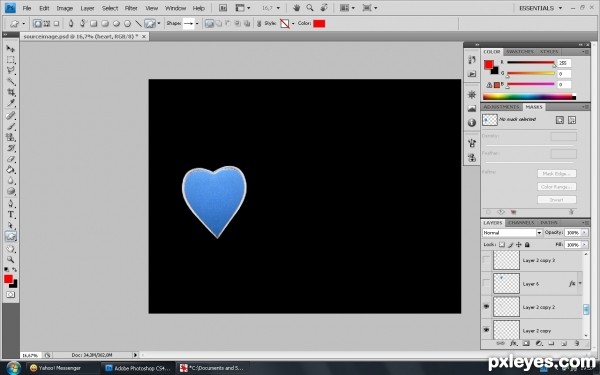Open custom Shape picker dropdown
This screenshot has height=375, width=600.
point(197,24)
